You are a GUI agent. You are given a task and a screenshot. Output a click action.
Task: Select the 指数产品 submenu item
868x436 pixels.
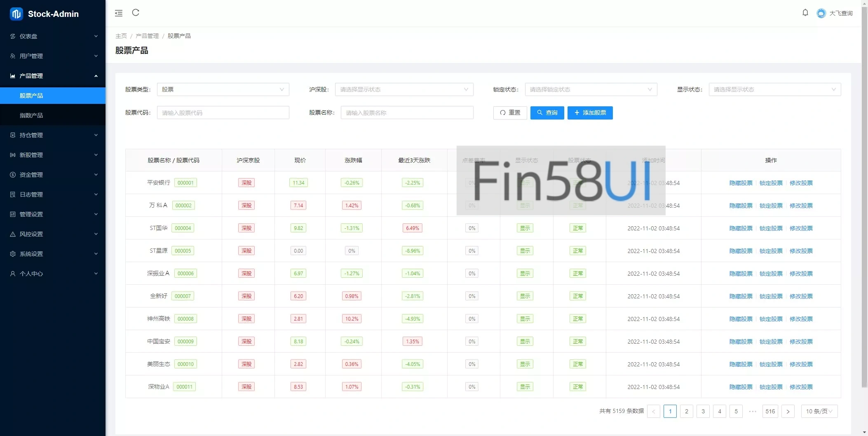(x=31, y=115)
